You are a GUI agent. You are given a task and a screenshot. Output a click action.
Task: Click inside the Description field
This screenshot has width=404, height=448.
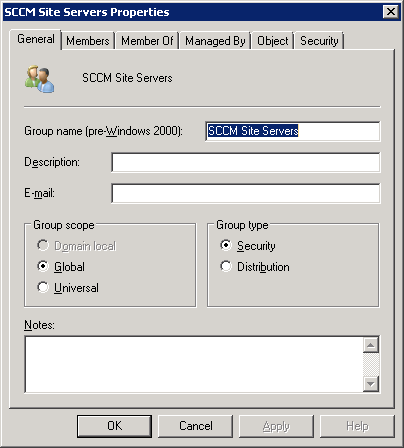tap(246, 162)
